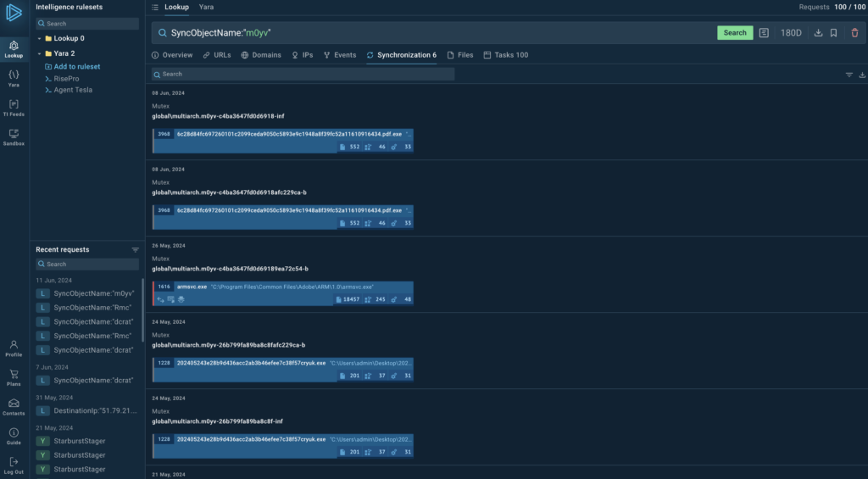Select the Agent Tesla ruleset item
The height and width of the screenshot is (479, 868).
tap(73, 90)
